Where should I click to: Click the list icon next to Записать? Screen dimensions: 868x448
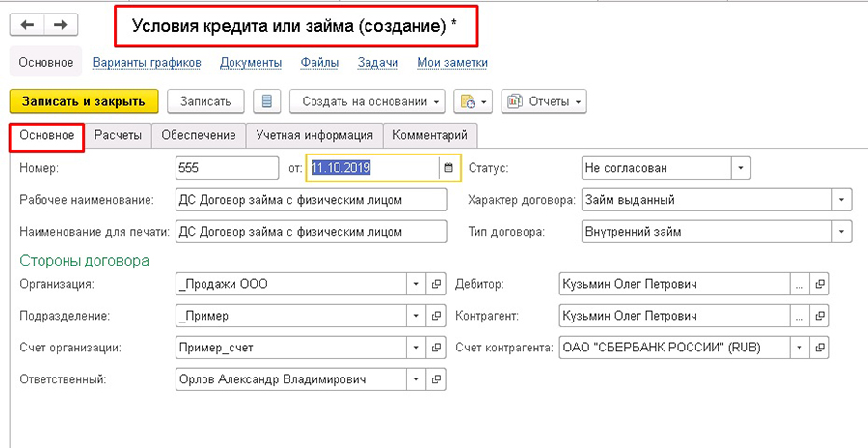(267, 102)
